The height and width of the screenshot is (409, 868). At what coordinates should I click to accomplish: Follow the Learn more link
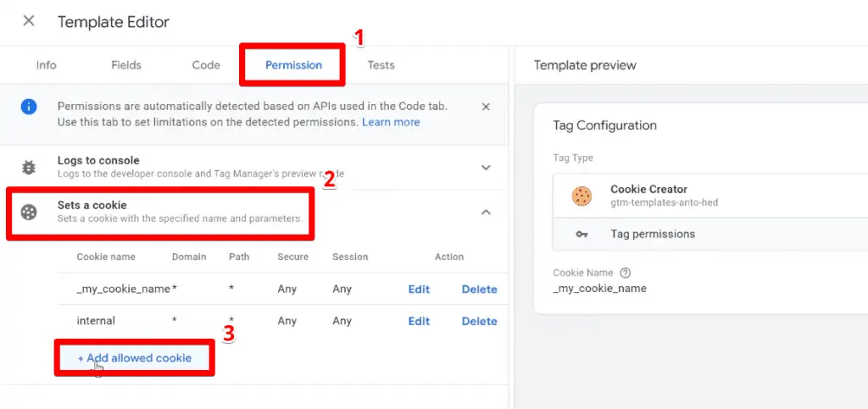coord(391,122)
